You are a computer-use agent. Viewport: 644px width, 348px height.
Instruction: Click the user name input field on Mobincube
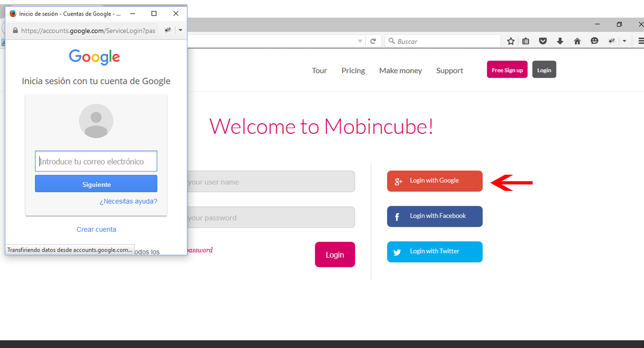point(271,181)
